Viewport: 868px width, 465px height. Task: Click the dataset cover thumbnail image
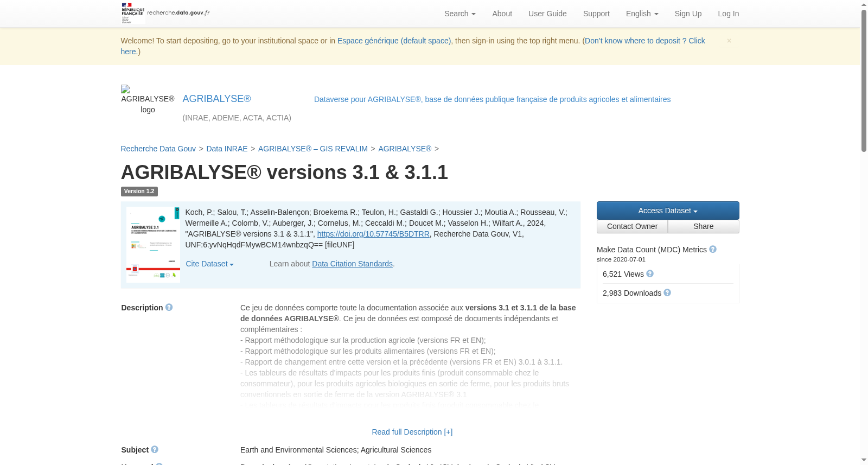point(153,245)
